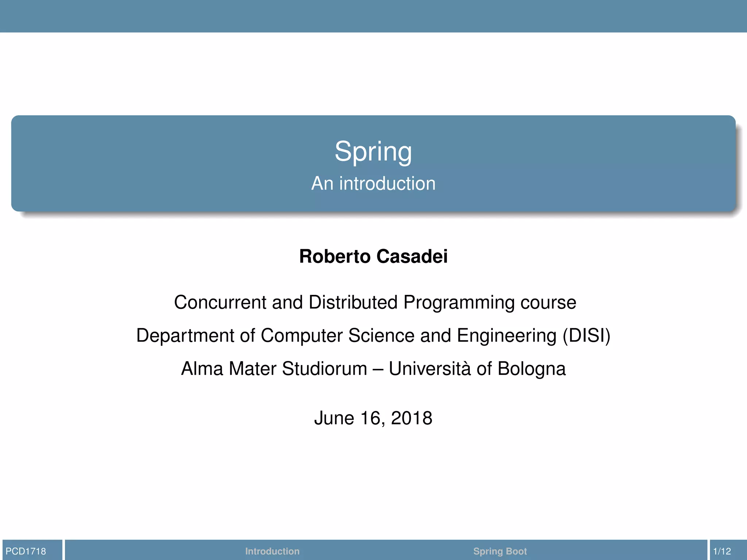Click the word Engineering
Viewport: 747px width, 560px height.
pyautogui.click(x=507, y=336)
